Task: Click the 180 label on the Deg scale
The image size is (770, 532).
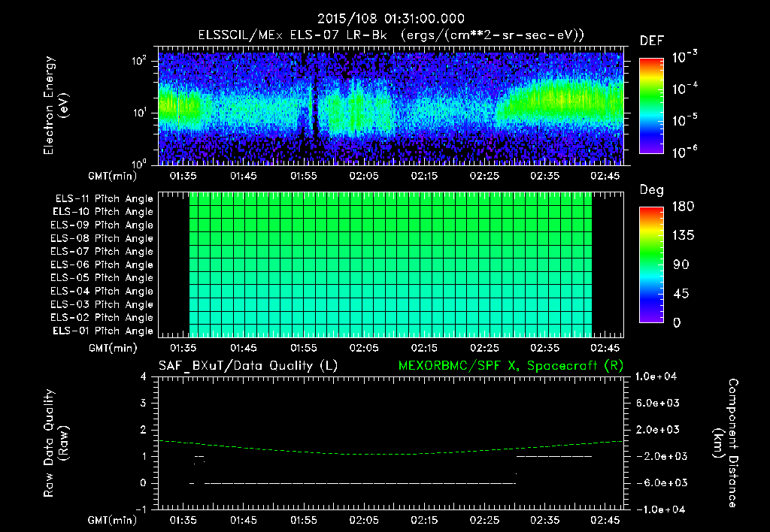Action: [x=683, y=207]
